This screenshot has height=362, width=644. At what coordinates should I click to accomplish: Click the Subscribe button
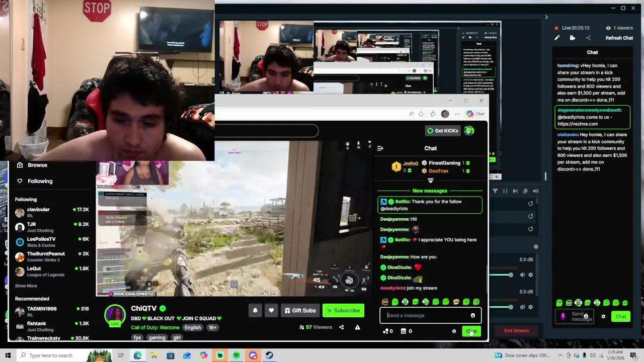344,311
